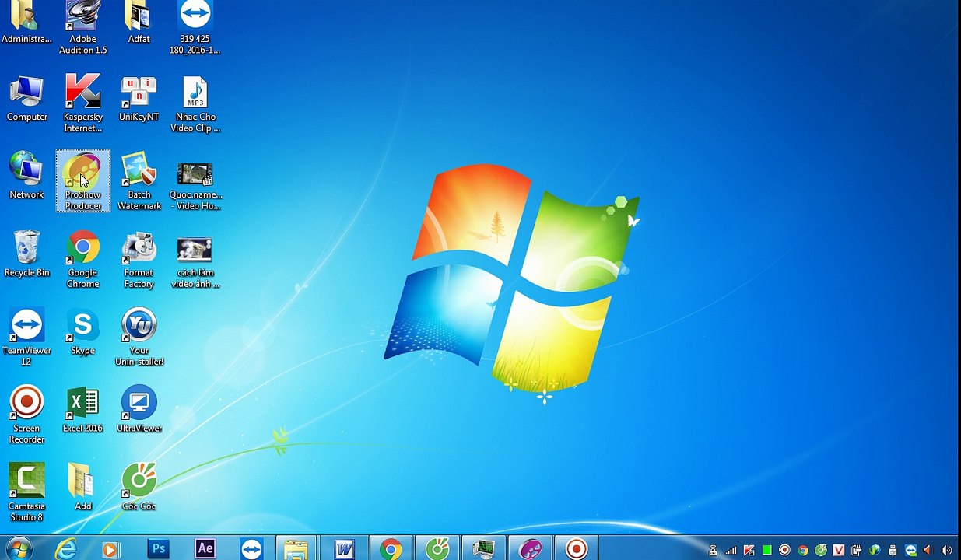Image resolution: width=961 pixels, height=560 pixels.
Task: Switch to ProShow Producer on the taskbar
Action: tap(530, 549)
